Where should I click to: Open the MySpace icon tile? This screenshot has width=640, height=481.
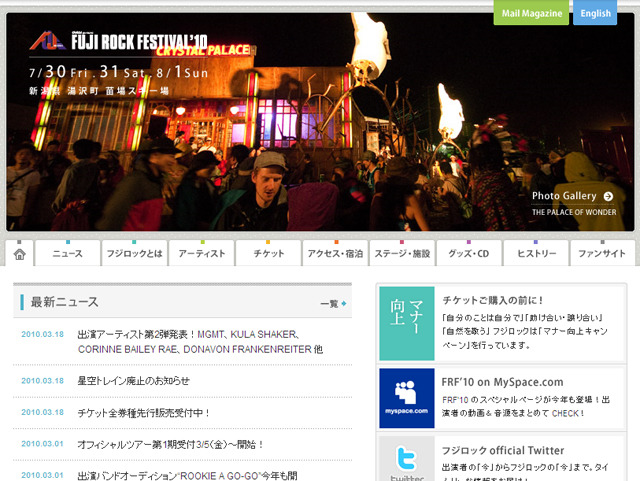407,398
